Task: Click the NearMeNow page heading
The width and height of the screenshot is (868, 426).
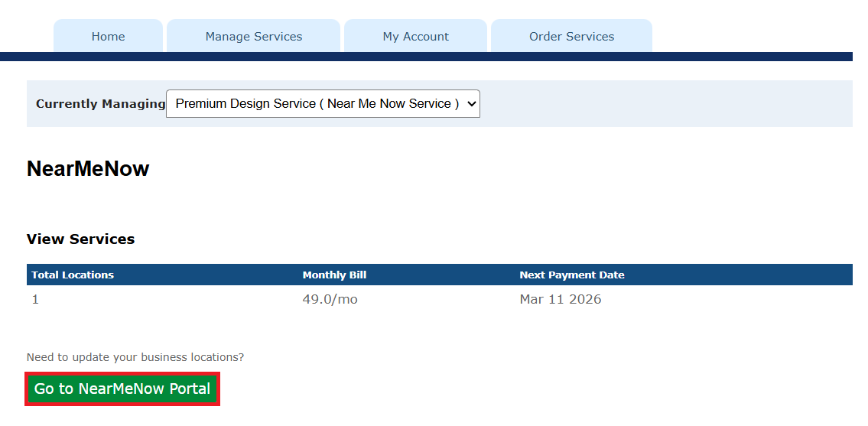Action: coord(88,169)
